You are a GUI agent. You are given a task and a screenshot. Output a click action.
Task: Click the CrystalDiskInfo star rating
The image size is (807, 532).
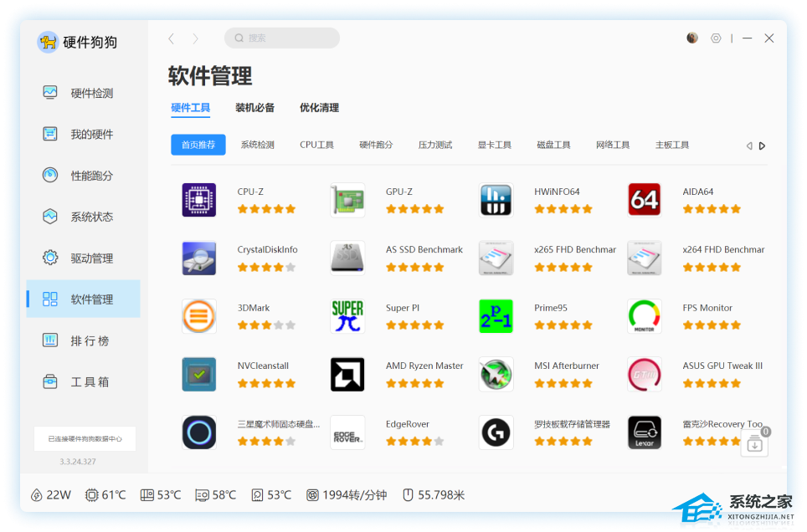266,267
